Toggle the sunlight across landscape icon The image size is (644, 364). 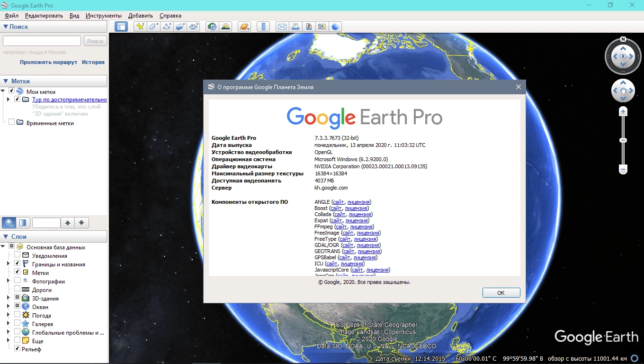click(225, 27)
